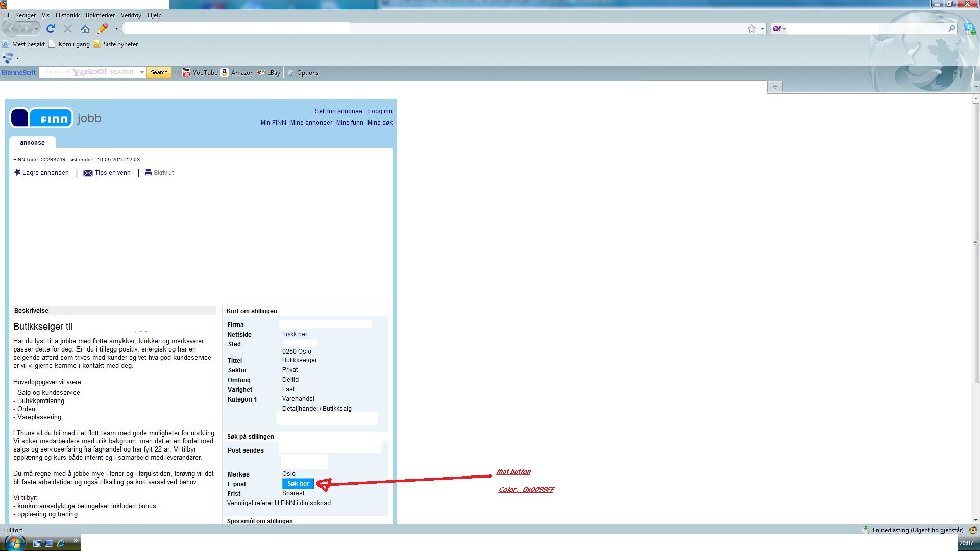Viewport: 980px width, 551px height.
Task: Open the Historikk menu
Action: (67, 15)
